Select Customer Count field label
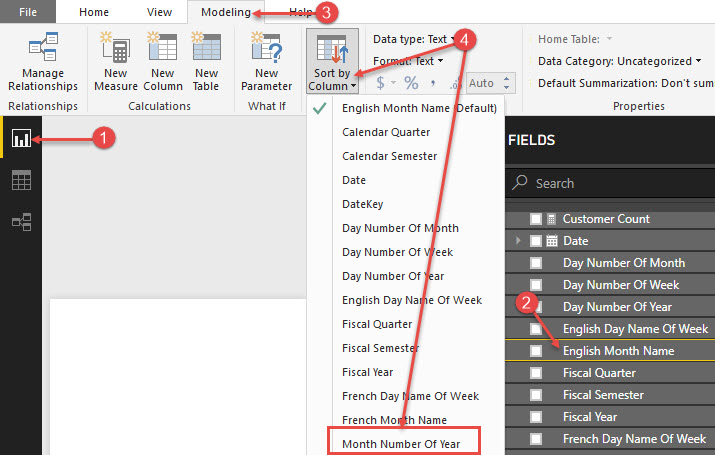Screen dimensions: 715x455 [606, 219]
